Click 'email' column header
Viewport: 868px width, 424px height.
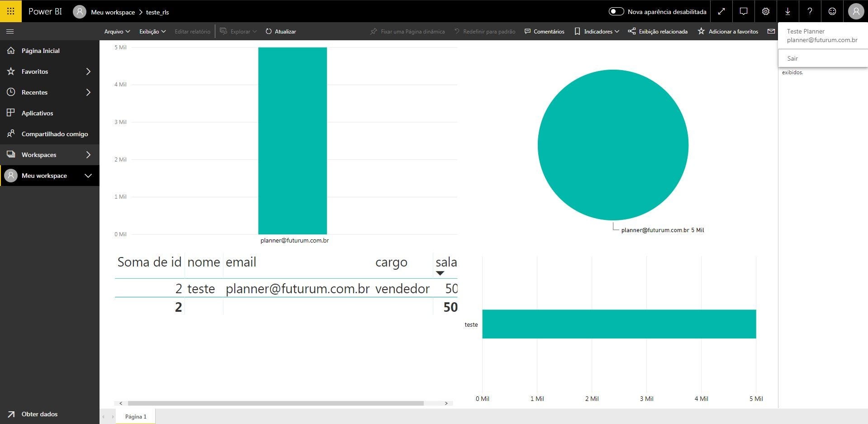pyautogui.click(x=241, y=262)
